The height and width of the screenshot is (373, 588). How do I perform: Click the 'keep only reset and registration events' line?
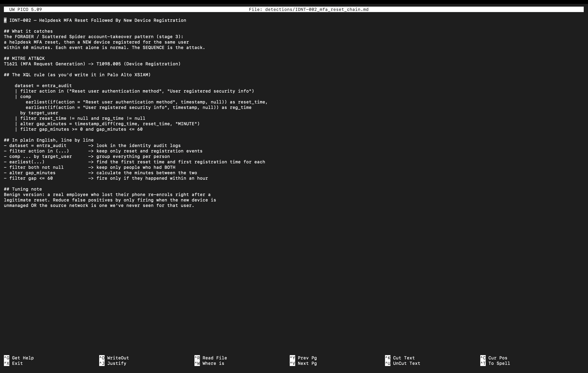pos(103,151)
